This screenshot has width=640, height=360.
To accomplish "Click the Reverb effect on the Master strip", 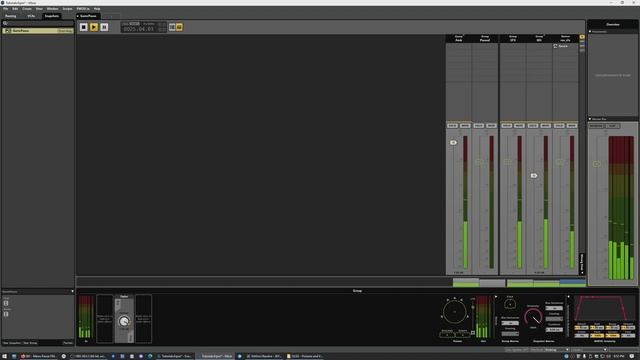I will pyautogui.click(x=563, y=46).
